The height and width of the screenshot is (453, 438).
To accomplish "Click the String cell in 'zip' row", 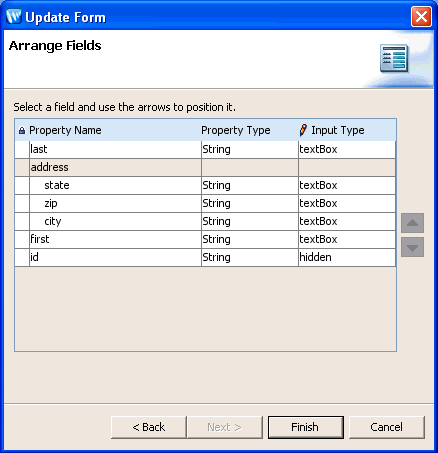I will tap(250, 203).
